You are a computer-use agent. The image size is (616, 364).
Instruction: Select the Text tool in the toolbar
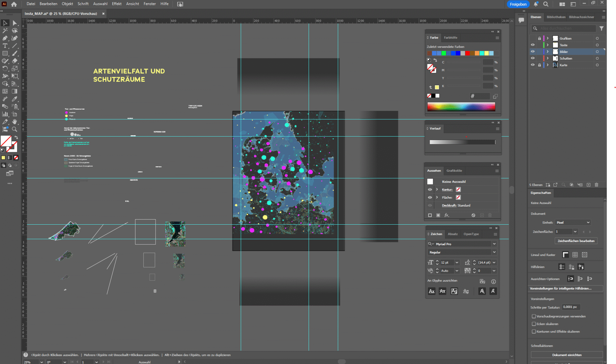pyautogui.click(x=5, y=46)
